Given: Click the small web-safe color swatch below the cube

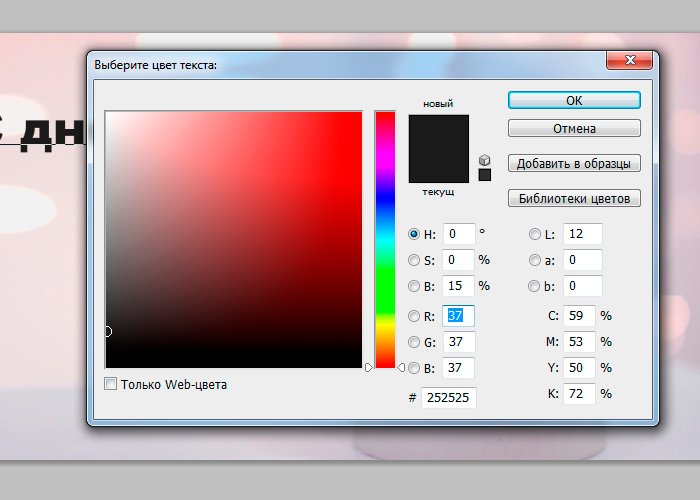Looking at the screenshot, I should tap(485, 175).
